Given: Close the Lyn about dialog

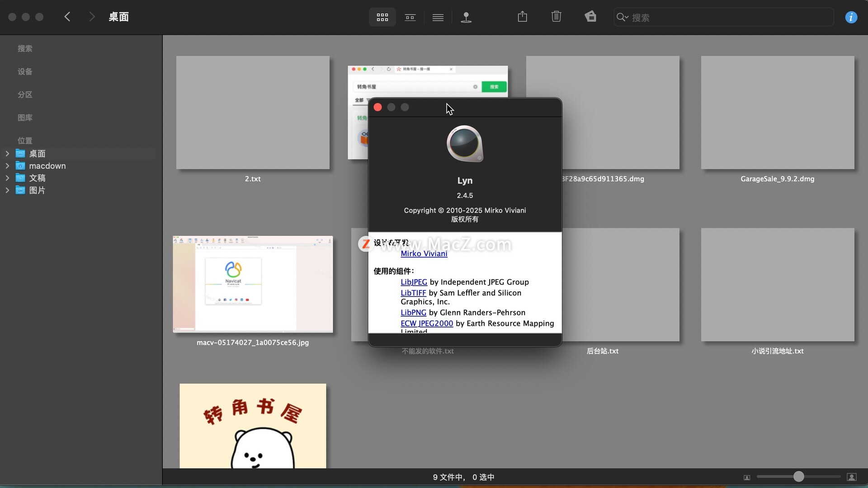Looking at the screenshot, I should [x=378, y=107].
